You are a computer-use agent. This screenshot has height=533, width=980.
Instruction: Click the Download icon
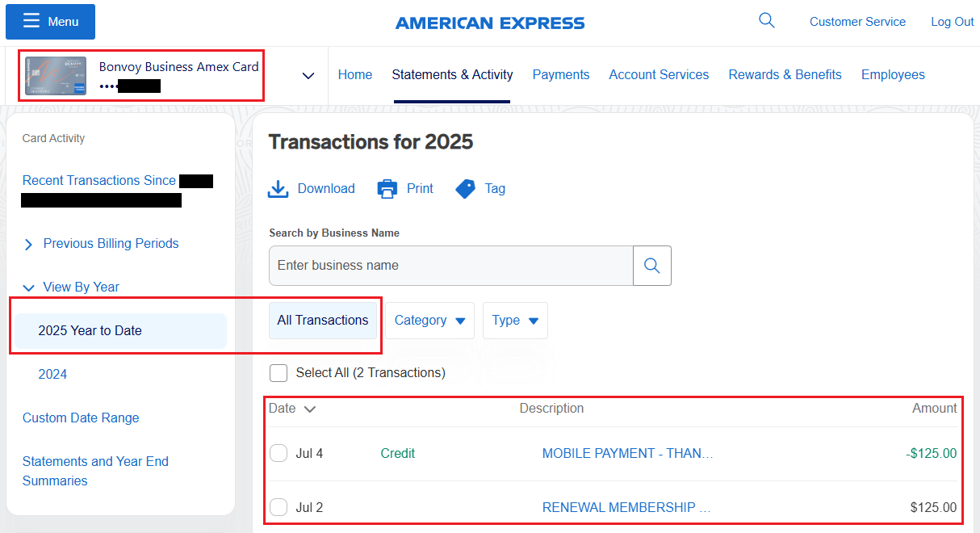(x=278, y=189)
